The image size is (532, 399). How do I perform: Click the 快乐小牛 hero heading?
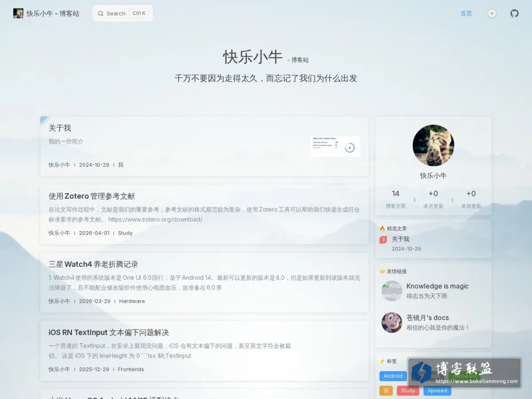(253, 57)
